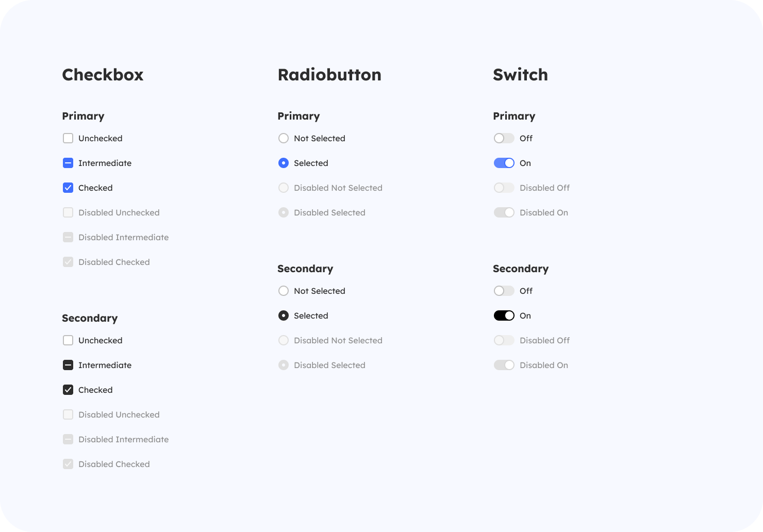This screenshot has height=532, width=763.
Task: Click the blue Primary Selected radio button
Action: point(284,163)
